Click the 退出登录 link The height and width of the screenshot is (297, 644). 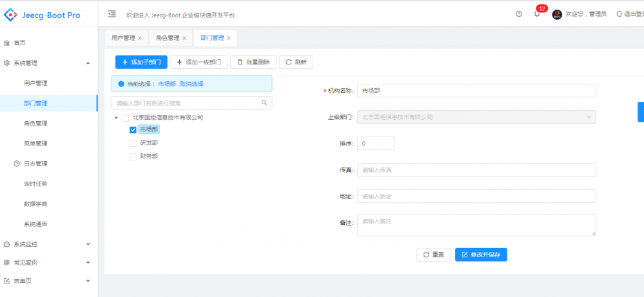tap(630, 14)
